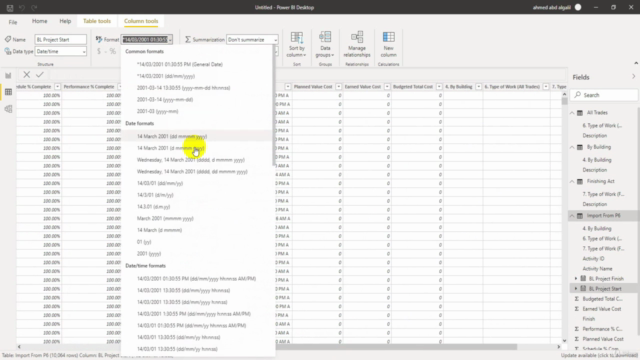This screenshot has width=640, height=360.
Task: Choose General Date format option
Action: pyautogui.click(x=198, y=64)
